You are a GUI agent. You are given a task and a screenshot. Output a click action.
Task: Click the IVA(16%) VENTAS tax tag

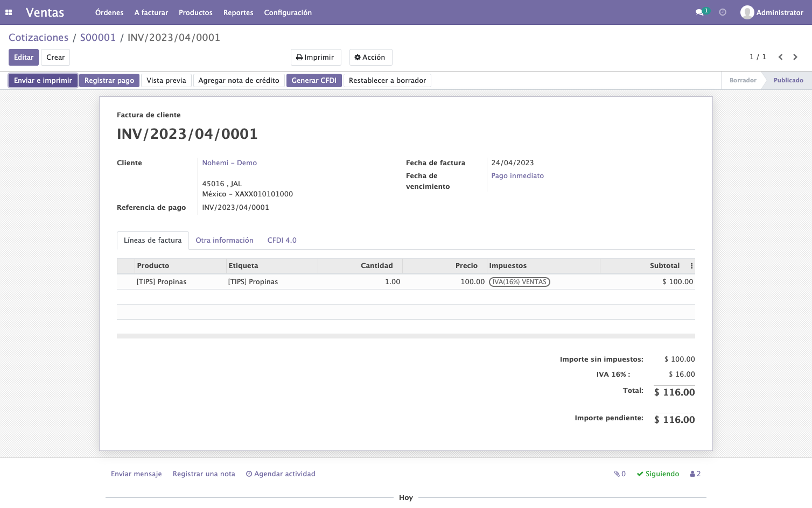click(520, 282)
